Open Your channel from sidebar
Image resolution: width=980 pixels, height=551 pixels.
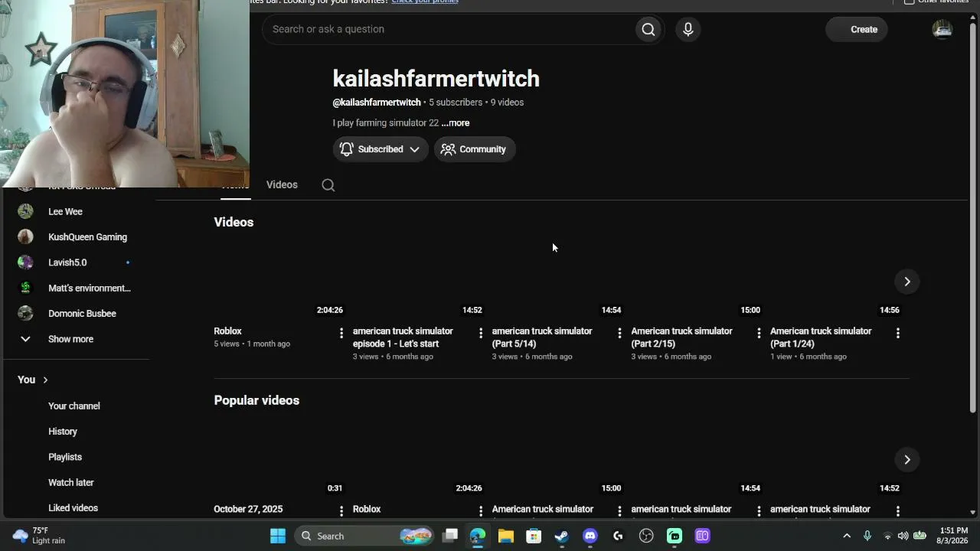pyautogui.click(x=74, y=406)
